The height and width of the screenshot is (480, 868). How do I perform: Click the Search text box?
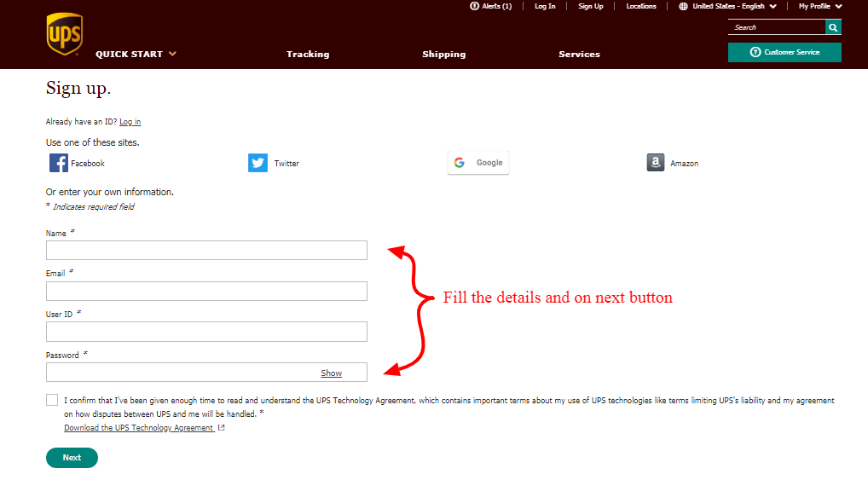tap(777, 27)
